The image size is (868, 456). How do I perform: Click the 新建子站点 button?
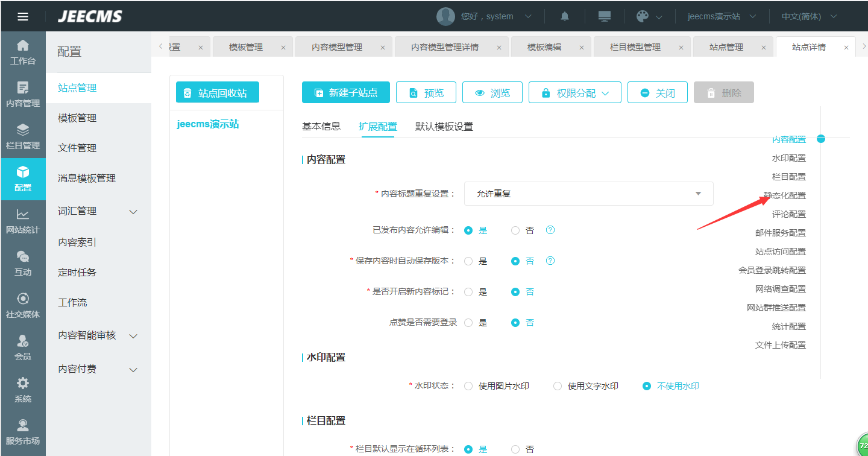pos(345,93)
